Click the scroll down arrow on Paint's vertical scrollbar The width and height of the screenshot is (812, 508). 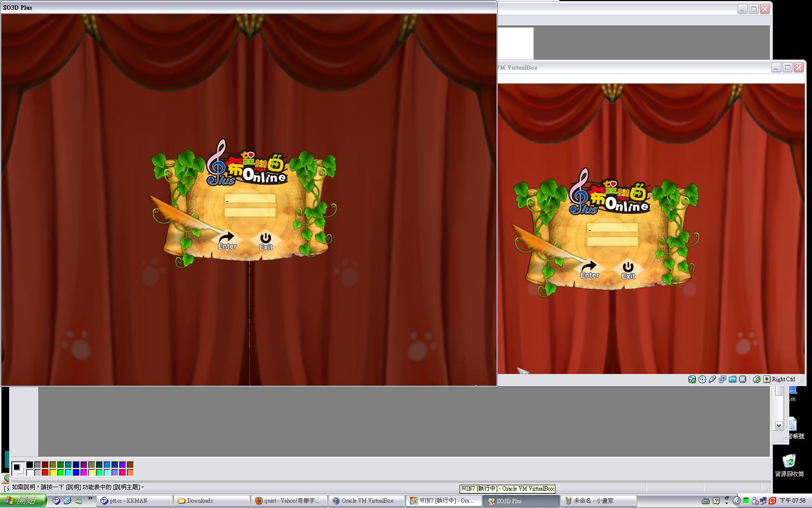779,425
